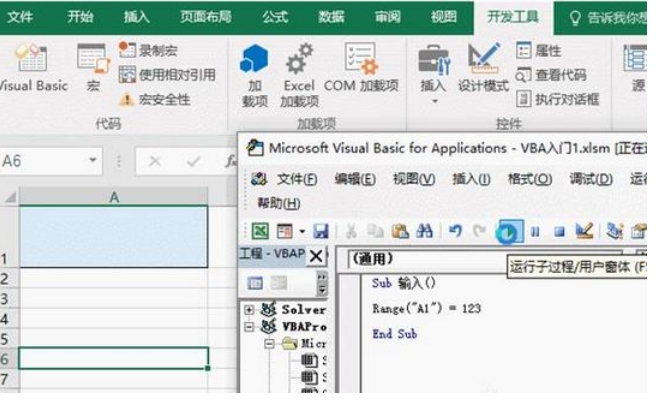Image resolution: width=658 pixels, height=403 pixels.
Task: Open the Debug menu in VBA editor
Action: pos(589,179)
